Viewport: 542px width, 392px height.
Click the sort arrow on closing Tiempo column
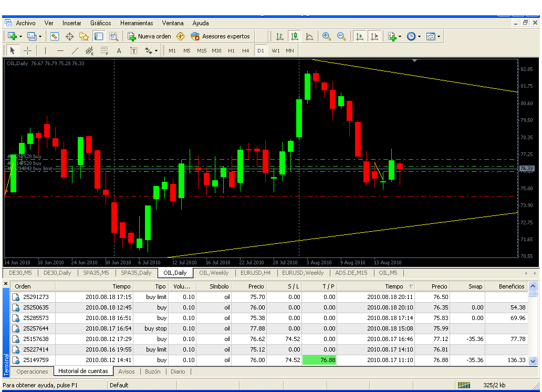coord(411,286)
